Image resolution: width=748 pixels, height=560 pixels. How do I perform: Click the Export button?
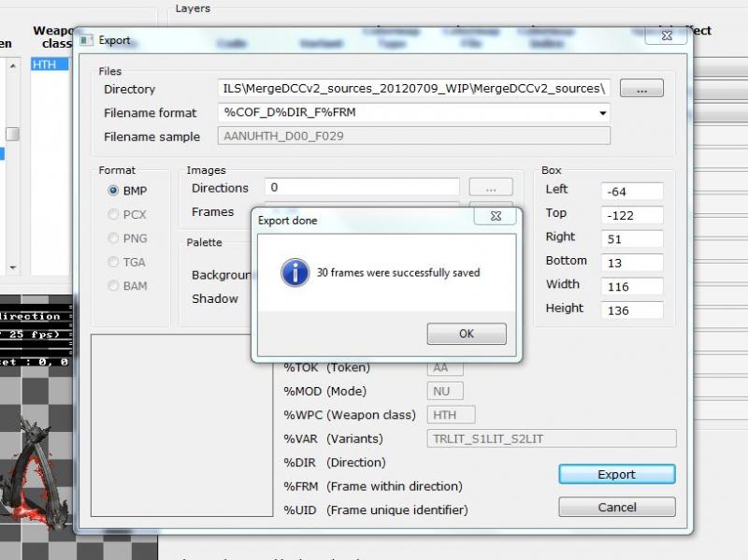(617, 474)
